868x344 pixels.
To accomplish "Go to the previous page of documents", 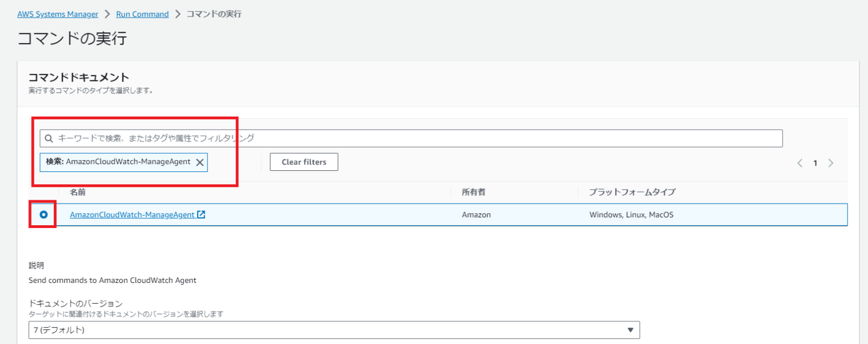I will tap(799, 162).
